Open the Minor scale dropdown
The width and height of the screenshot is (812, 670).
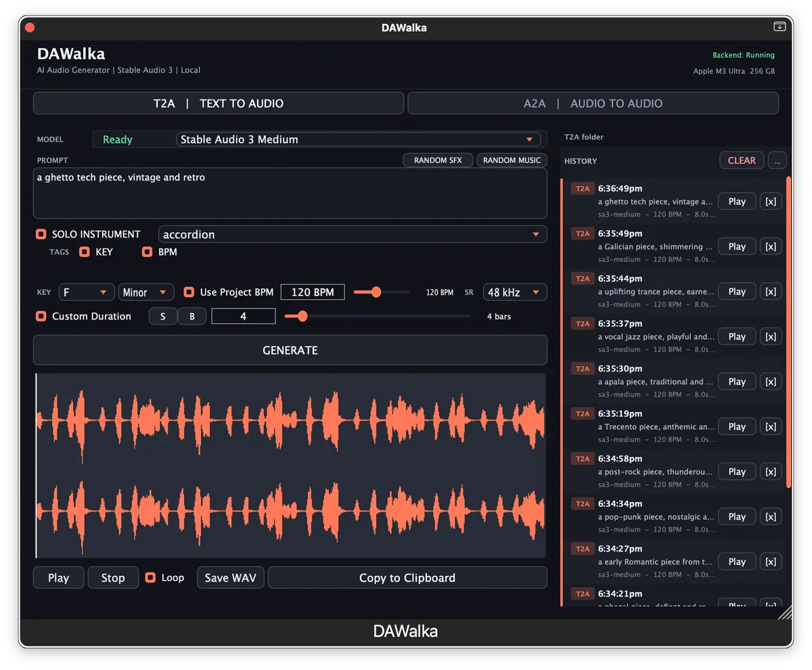tap(146, 292)
